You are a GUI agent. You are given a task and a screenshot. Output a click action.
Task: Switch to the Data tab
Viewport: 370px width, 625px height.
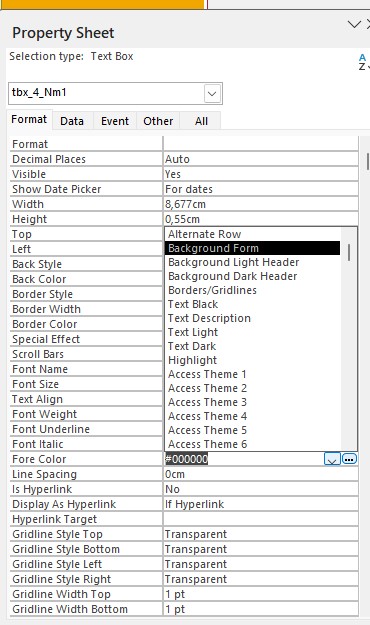tap(72, 121)
